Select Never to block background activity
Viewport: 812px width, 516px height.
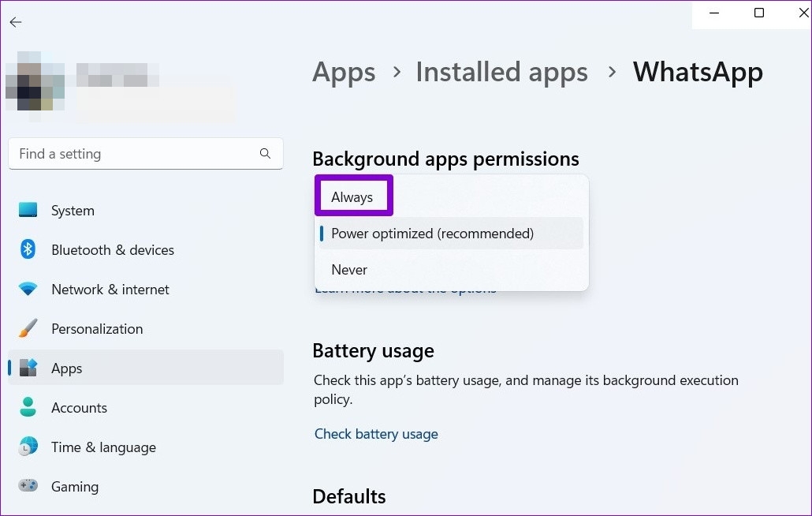[x=349, y=269]
